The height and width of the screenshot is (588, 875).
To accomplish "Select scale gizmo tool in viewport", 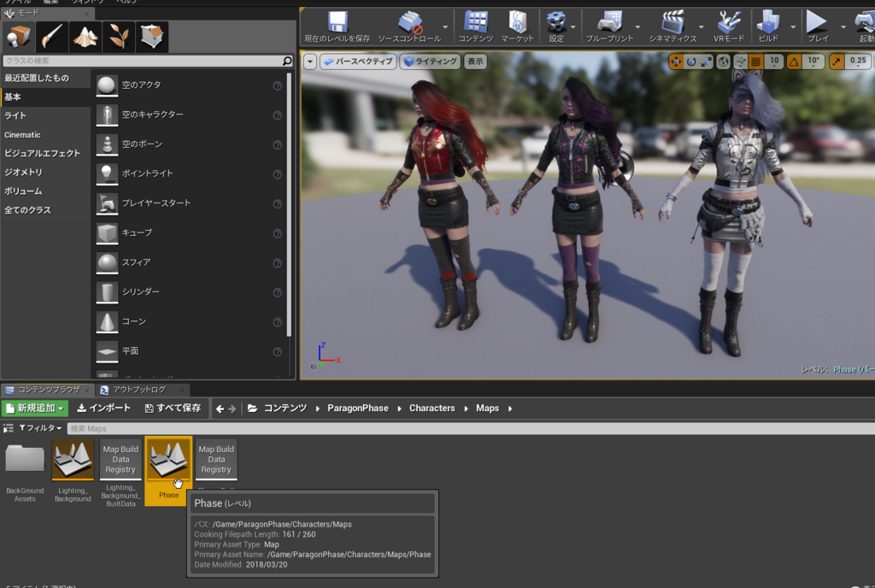I will 706,62.
